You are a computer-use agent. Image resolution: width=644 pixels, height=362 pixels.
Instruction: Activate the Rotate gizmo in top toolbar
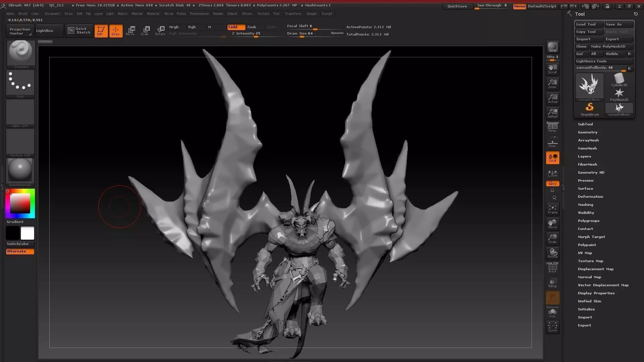click(x=160, y=31)
